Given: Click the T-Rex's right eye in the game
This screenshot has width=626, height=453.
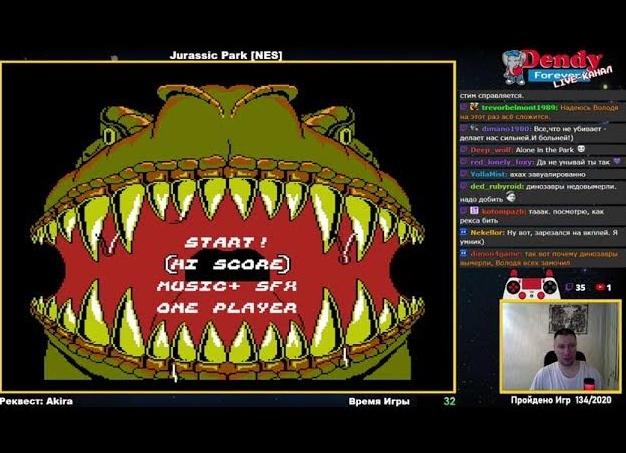Looking at the screenshot, I should 345,135.
